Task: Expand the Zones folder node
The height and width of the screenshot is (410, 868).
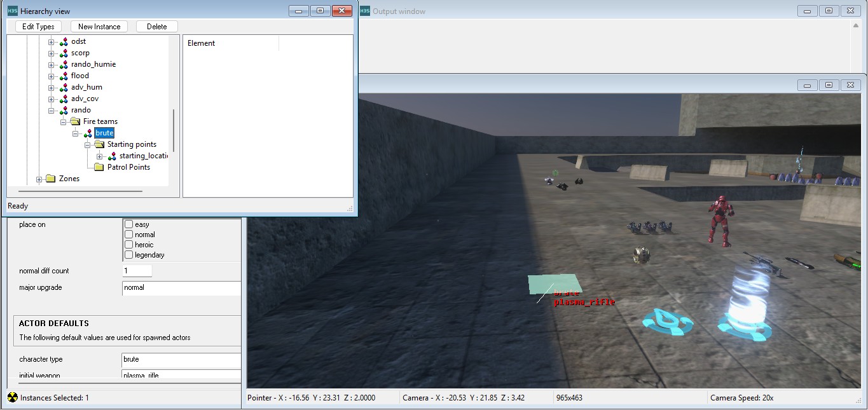Action: [39, 179]
